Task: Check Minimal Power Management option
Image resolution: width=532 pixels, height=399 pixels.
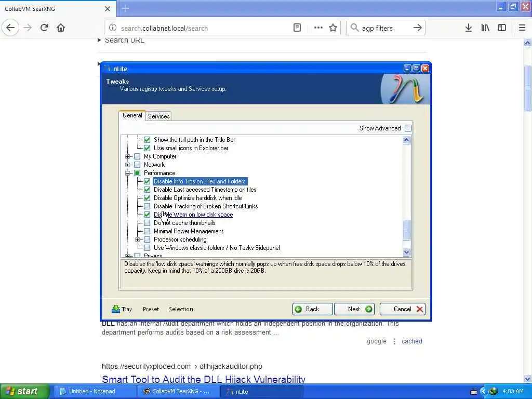Action: click(147, 231)
